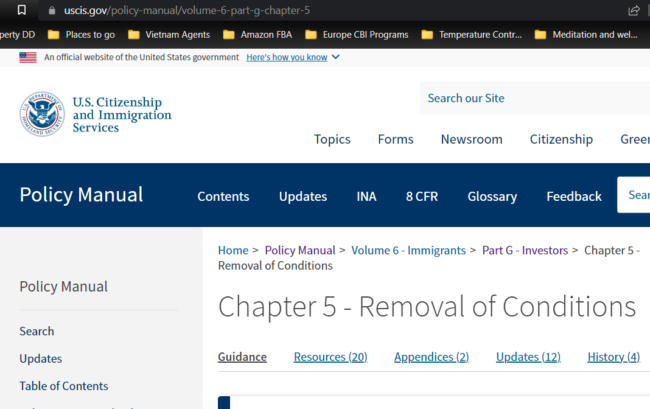Open INA in Policy Manual bar
The height and width of the screenshot is (409, 650).
[x=366, y=196]
